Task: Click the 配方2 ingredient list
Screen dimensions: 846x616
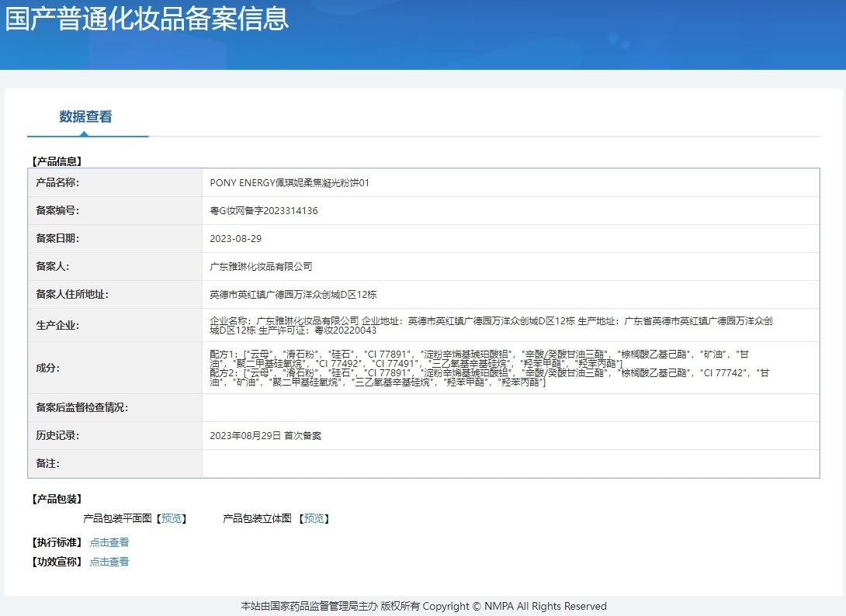Action: click(490, 378)
